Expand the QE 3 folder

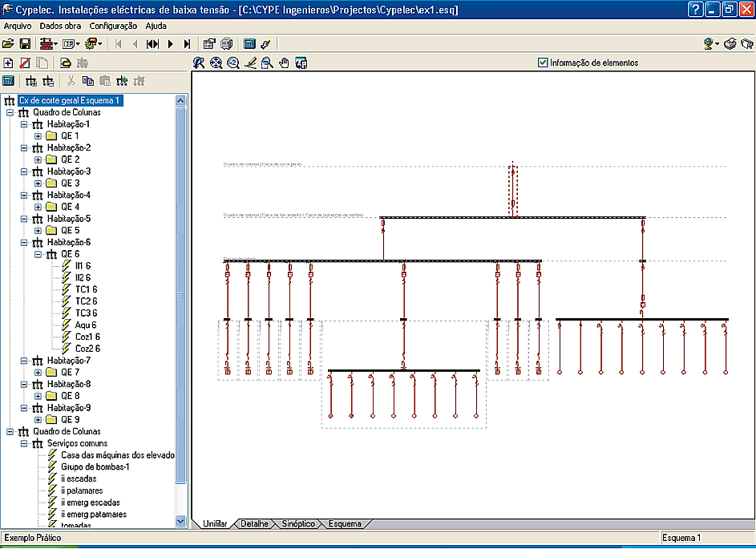[x=38, y=183]
